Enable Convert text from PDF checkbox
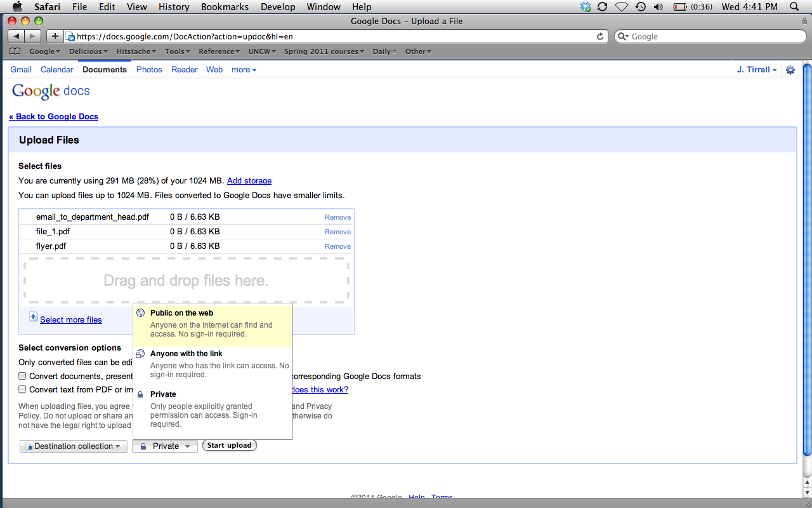Screen dimensions: 812x508 tap(22, 389)
